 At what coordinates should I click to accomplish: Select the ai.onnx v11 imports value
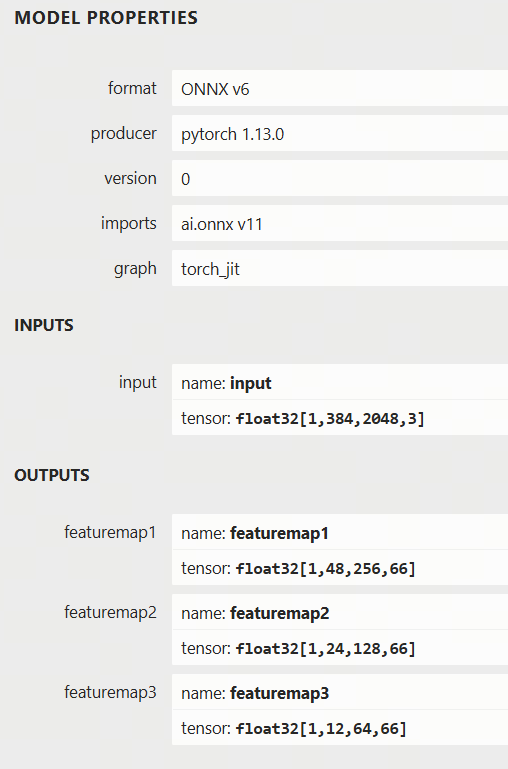340,224
